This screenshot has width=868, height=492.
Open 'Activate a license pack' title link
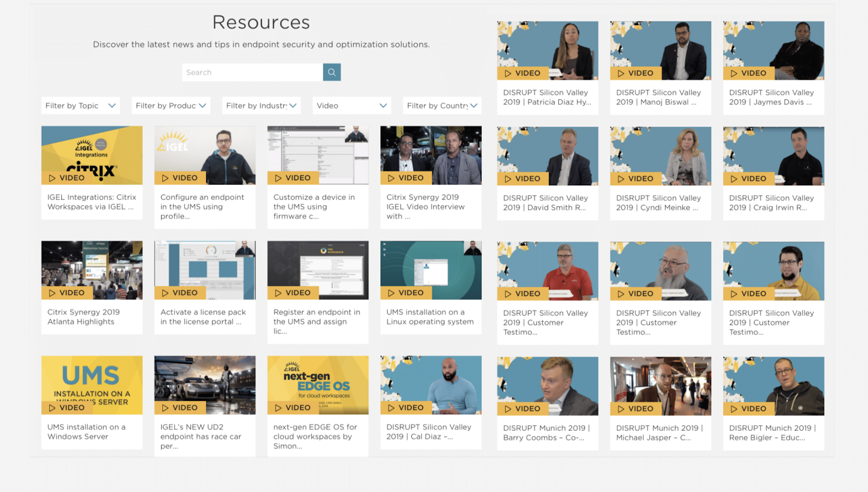203,317
